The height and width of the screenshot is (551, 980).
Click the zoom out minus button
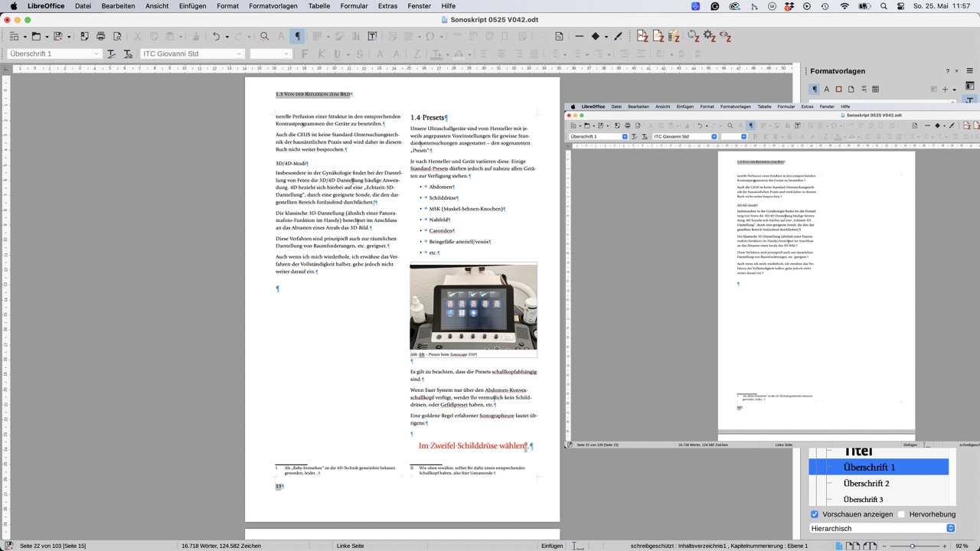pos(884,546)
